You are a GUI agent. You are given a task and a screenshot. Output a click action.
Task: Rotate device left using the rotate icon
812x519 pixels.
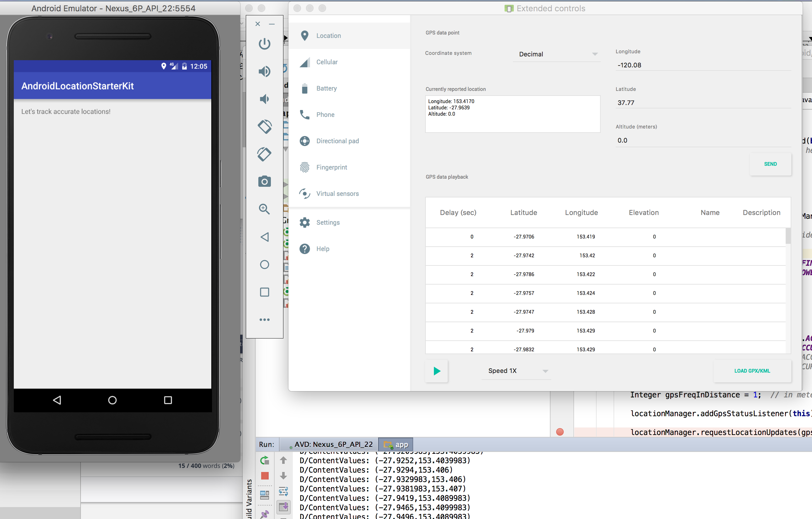click(x=264, y=127)
